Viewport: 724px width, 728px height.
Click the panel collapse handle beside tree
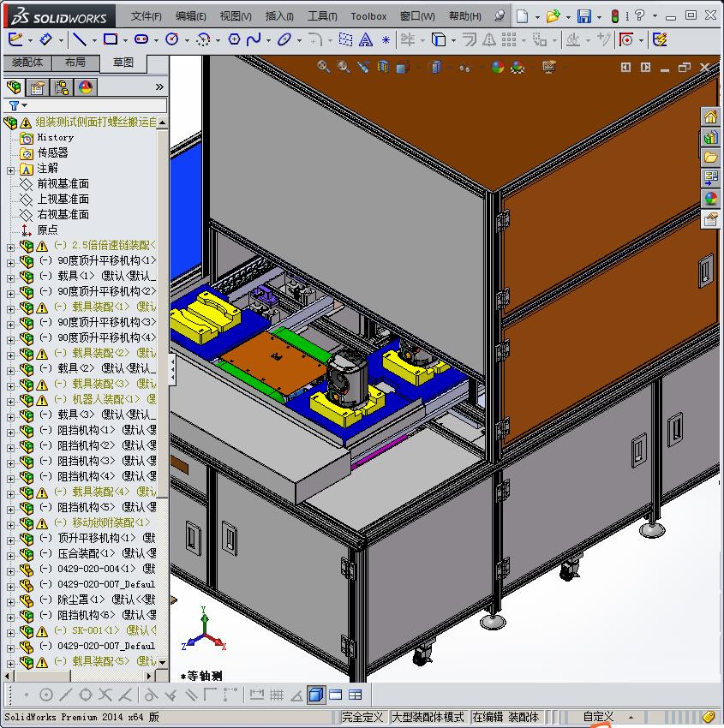pyautogui.click(x=172, y=369)
